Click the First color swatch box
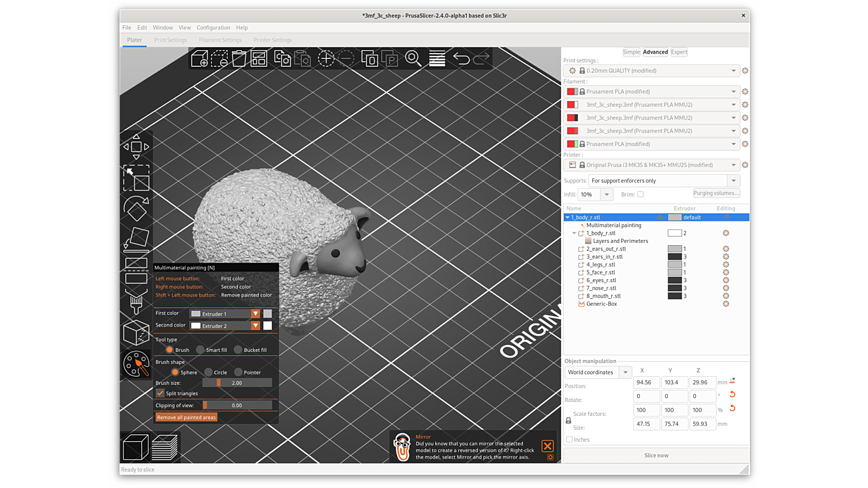 click(x=268, y=314)
